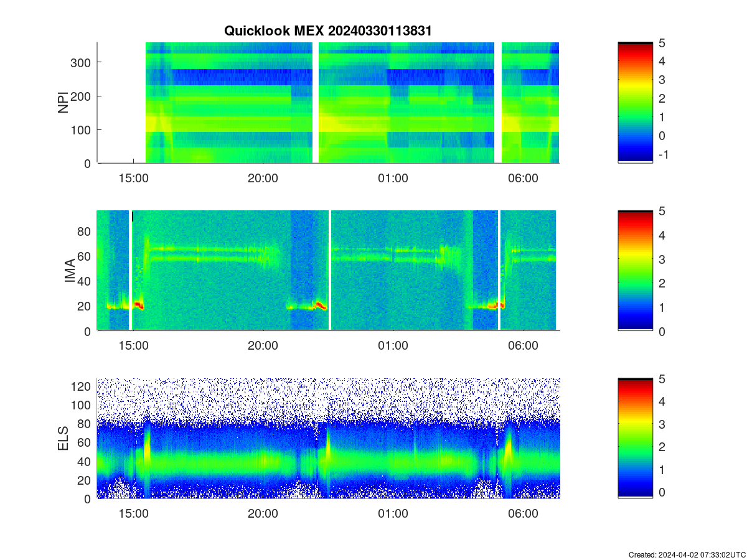Click the 20 tick on IMA axis
Screen dimensions: 747x560
[x=85, y=306]
